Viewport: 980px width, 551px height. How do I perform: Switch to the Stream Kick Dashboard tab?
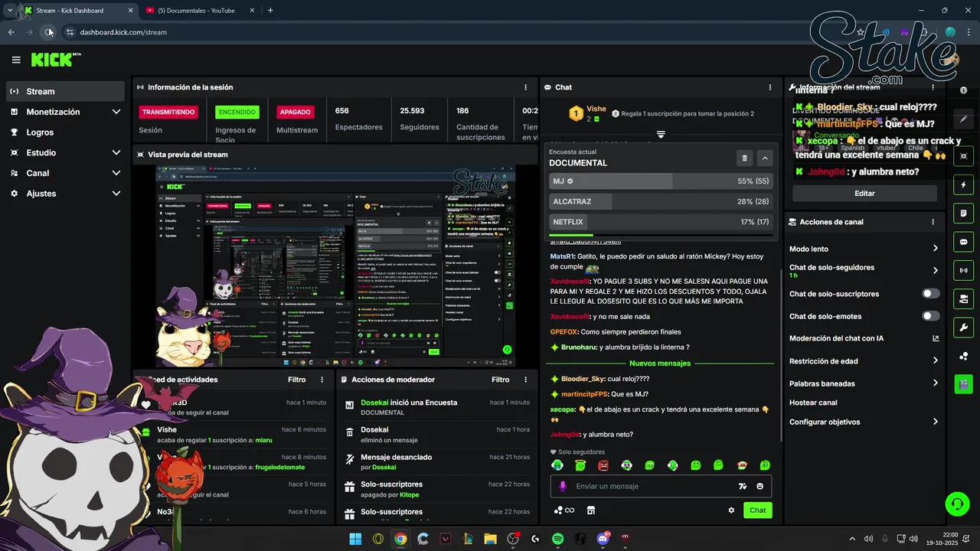pyautogui.click(x=75, y=11)
